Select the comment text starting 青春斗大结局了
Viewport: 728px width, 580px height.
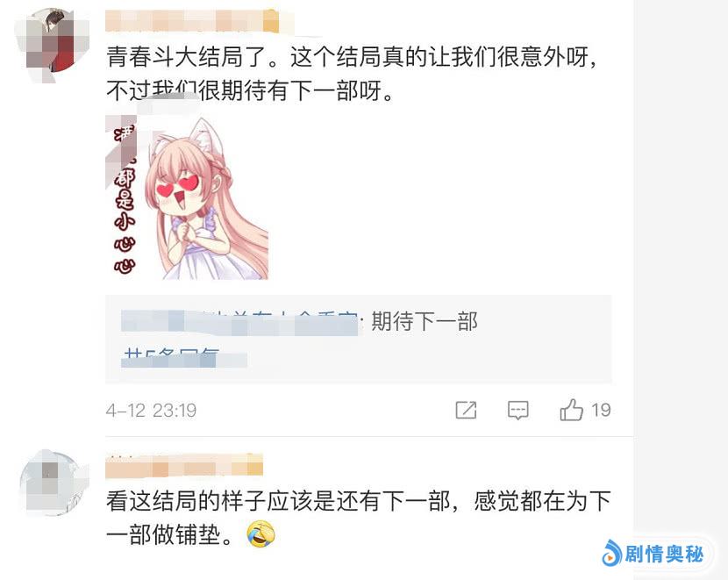coord(352,74)
